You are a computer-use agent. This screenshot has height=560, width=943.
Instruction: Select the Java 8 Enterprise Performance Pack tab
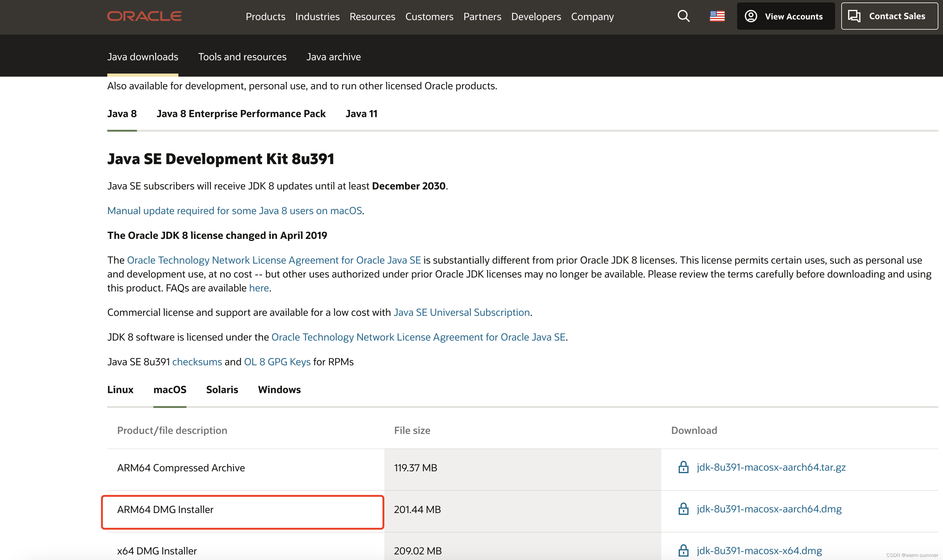240,113
